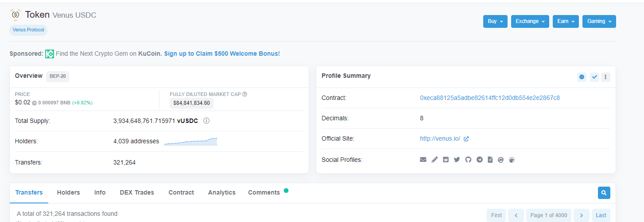Switch to the Info tab
The height and width of the screenshot is (222, 644).
pos(100,192)
